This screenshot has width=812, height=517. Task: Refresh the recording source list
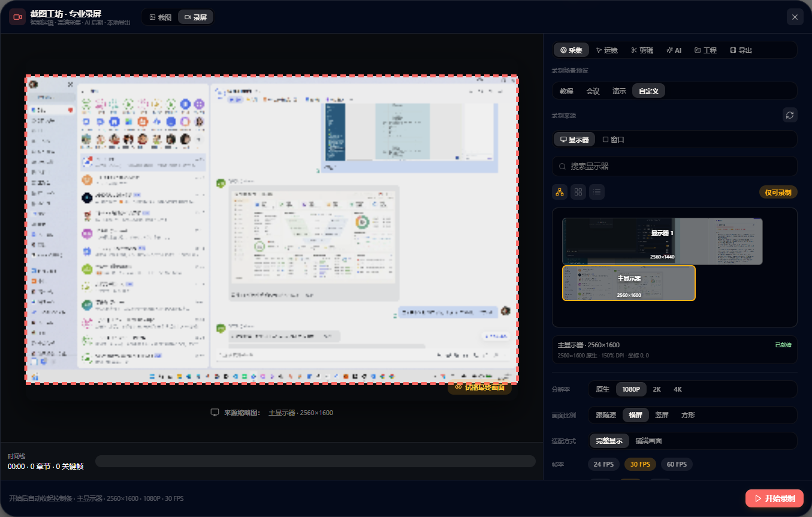(790, 115)
